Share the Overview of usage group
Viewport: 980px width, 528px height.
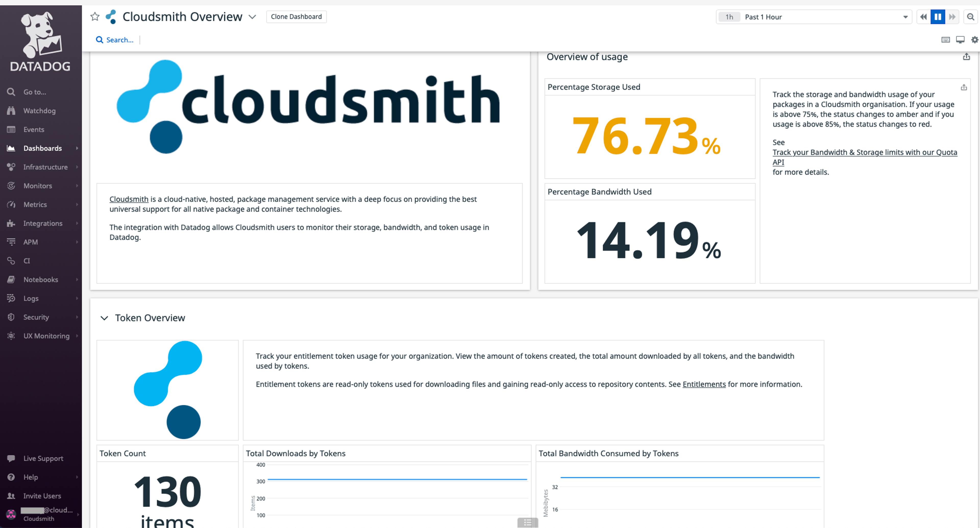pos(966,57)
